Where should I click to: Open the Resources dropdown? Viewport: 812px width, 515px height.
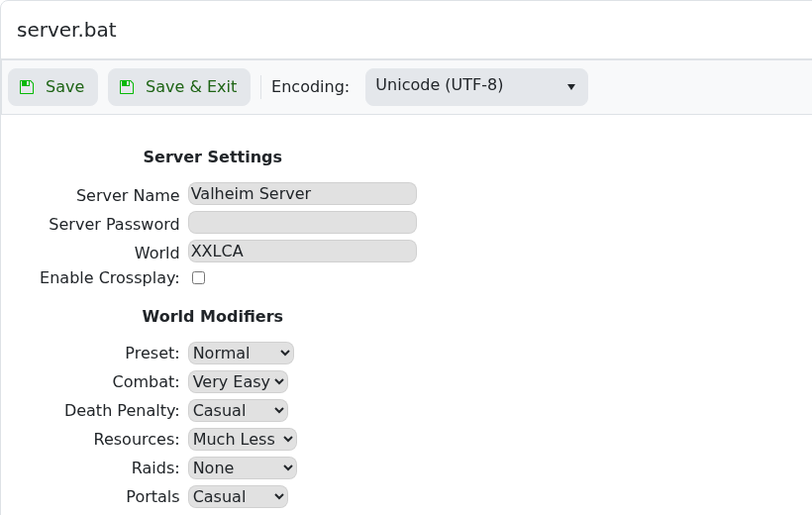coord(243,440)
